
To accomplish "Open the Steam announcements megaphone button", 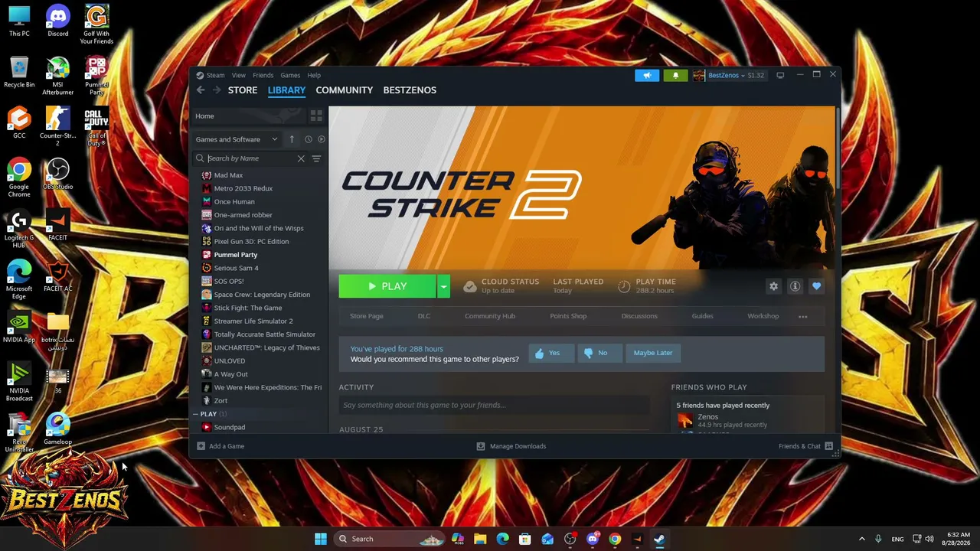I will click(647, 75).
